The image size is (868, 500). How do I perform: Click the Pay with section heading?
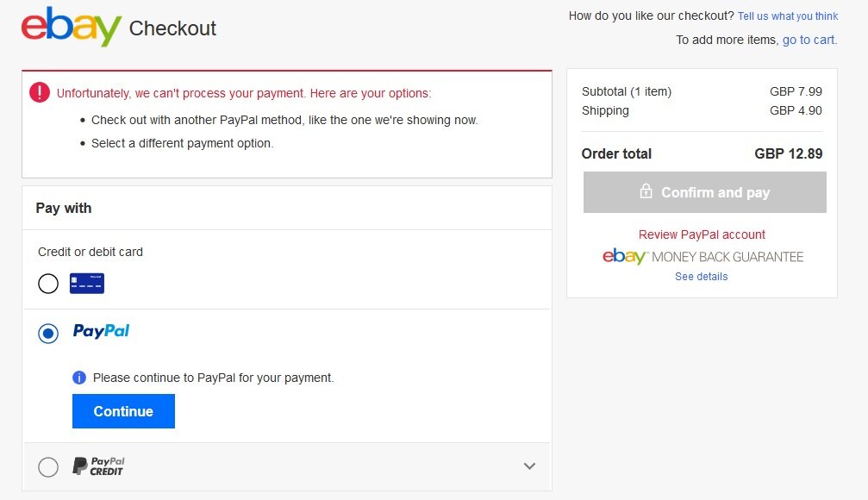[64, 209]
